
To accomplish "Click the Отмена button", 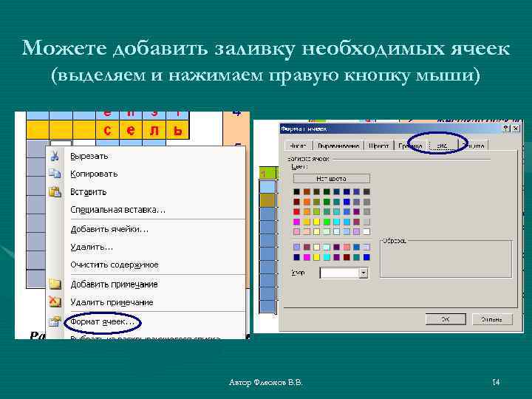I will [491, 319].
